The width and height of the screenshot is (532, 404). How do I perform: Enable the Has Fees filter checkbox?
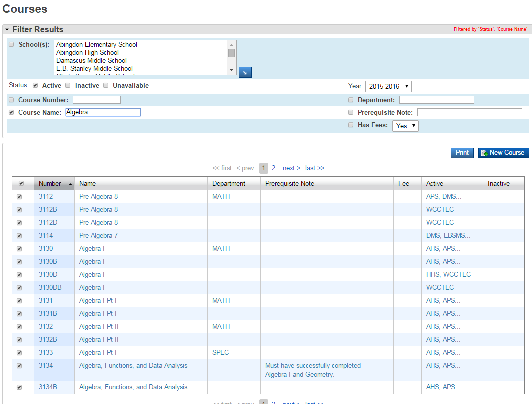pos(351,125)
